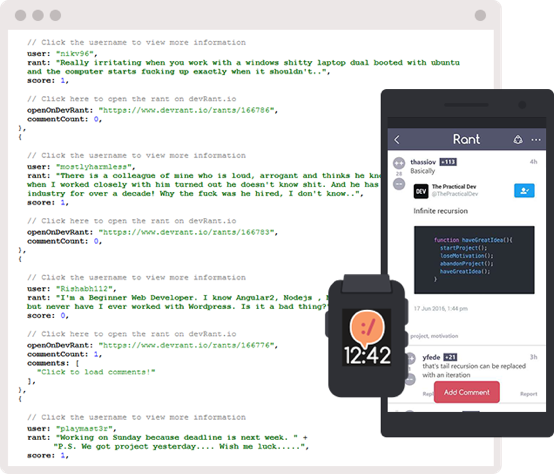Open the Infinite recursion code image
The height and width of the screenshot is (474, 554).
point(474,260)
